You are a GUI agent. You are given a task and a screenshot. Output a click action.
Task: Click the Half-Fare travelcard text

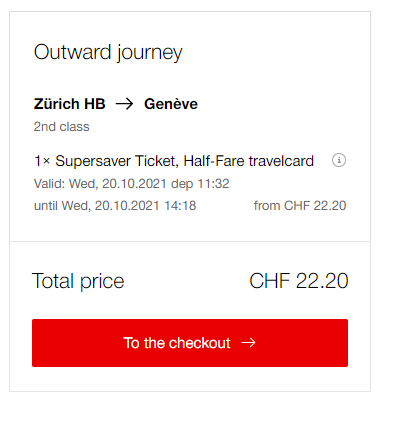[x=249, y=161]
